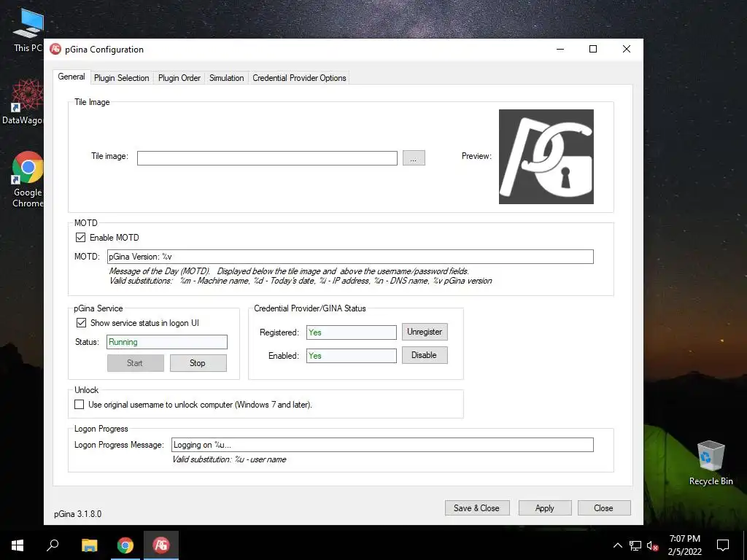Image resolution: width=747 pixels, height=560 pixels.
Task: Close pGina Configuration via title bar X
Action: (627, 49)
